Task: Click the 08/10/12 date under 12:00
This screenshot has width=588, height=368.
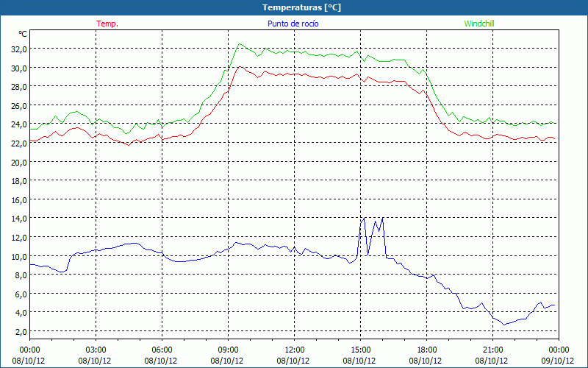Action: click(x=293, y=361)
